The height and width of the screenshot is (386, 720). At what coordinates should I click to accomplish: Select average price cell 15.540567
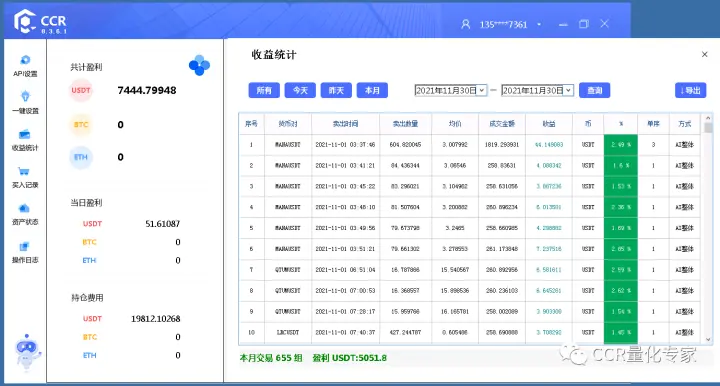tap(455, 270)
